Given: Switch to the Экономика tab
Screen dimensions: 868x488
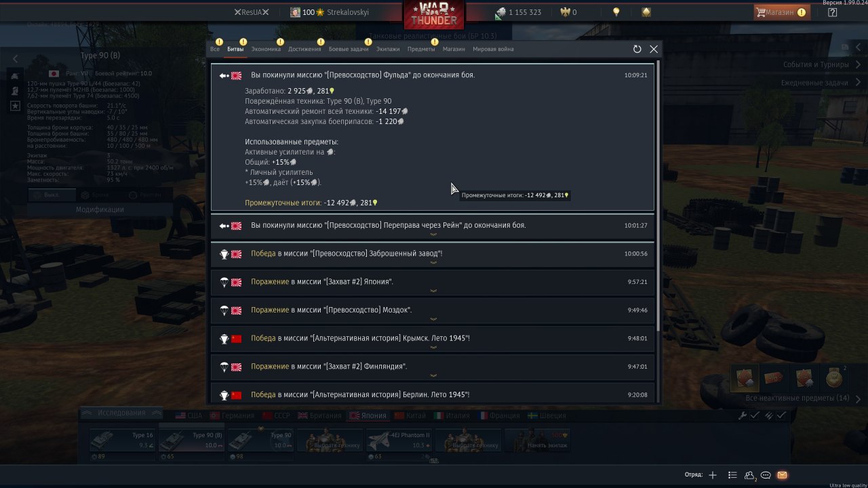Looking at the screenshot, I should click(266, 49).
